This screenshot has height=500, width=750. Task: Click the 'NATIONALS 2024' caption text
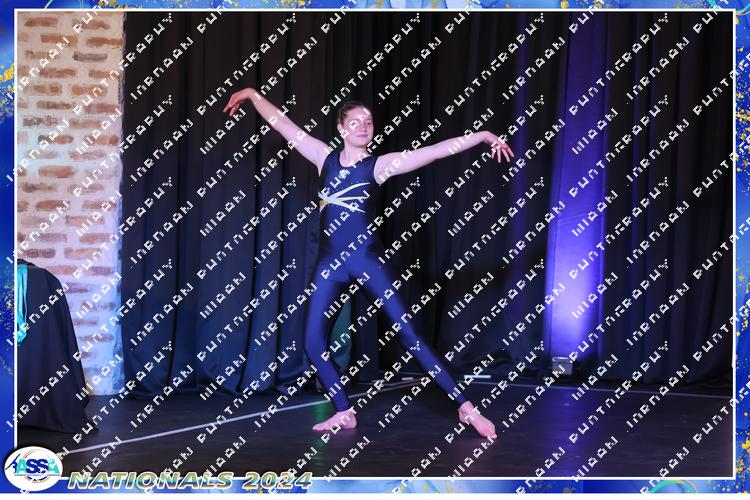click(190, 480)
